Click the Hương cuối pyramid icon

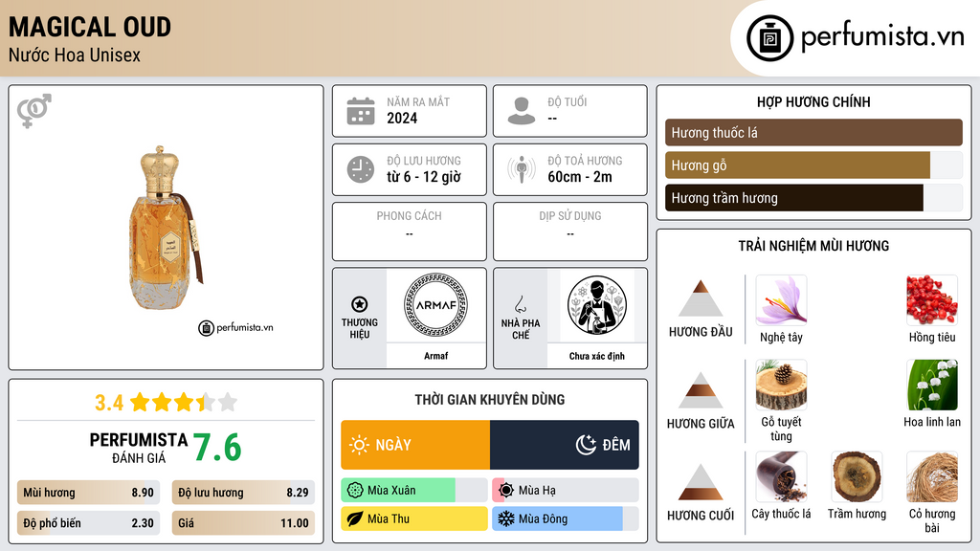701,482
